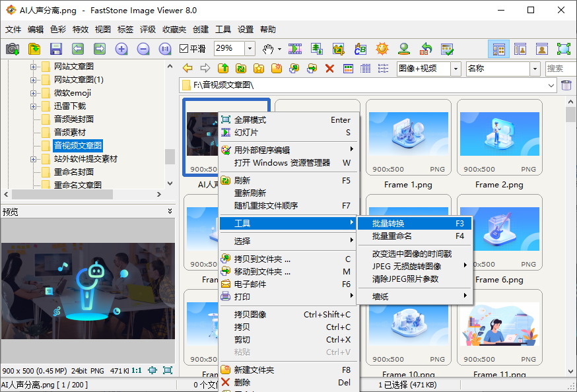
Task: Open the 名称 sort order dropdown
Action: pyautogui.click(x=535, y=69)
